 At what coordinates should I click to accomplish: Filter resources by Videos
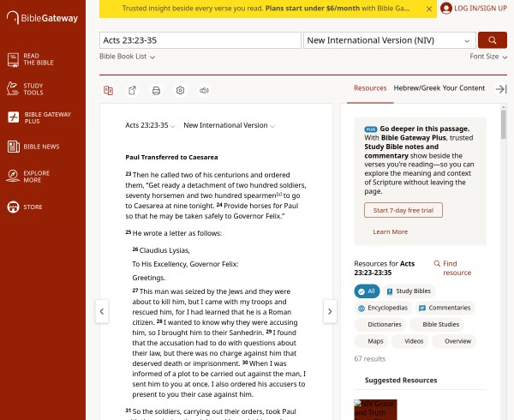click(409, 341)
